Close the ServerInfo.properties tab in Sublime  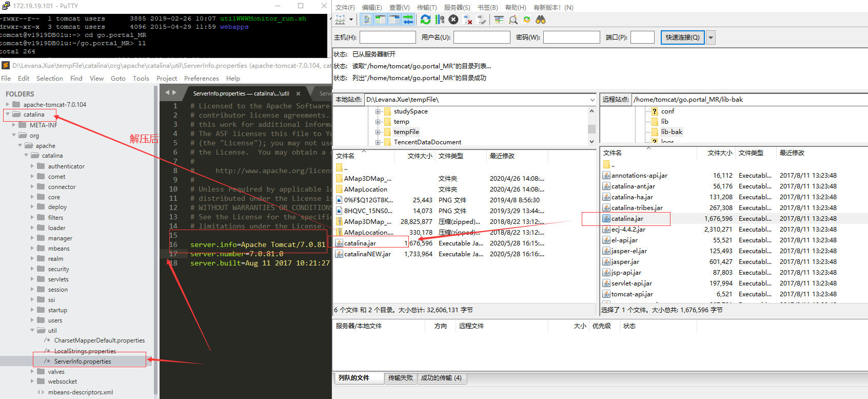298,93
